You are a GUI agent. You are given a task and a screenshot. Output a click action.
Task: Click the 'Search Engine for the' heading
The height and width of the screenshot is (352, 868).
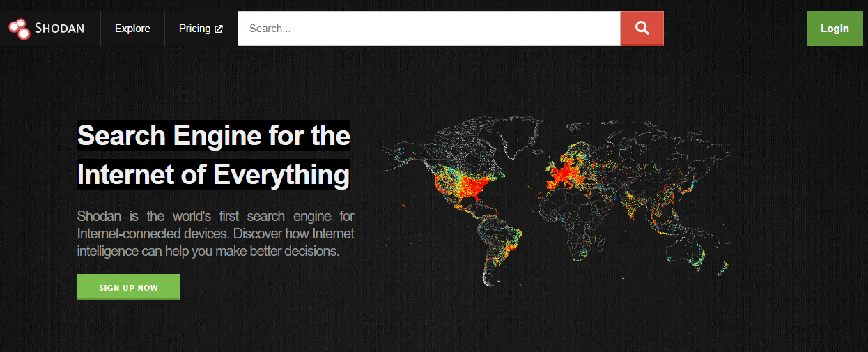(x=213, y=135)
